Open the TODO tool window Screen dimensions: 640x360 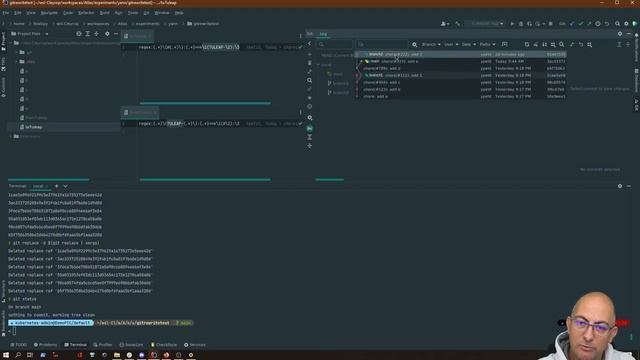point(19,345)
